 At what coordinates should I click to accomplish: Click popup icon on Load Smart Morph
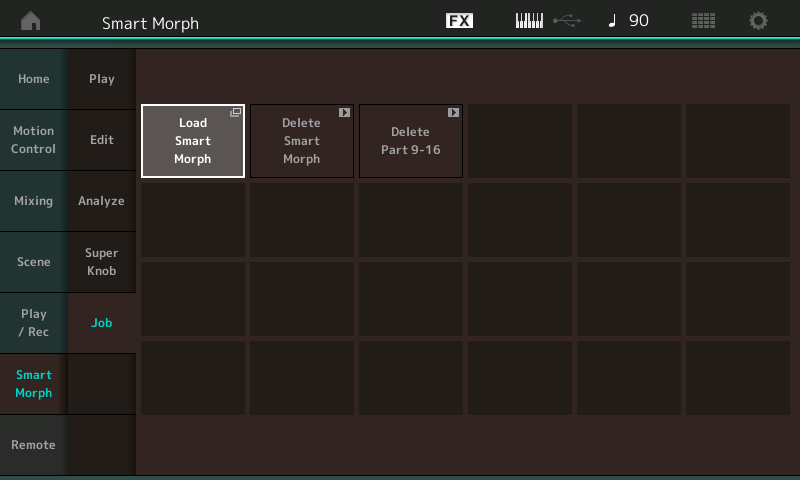pyautogui.click(x=235, y=113)
